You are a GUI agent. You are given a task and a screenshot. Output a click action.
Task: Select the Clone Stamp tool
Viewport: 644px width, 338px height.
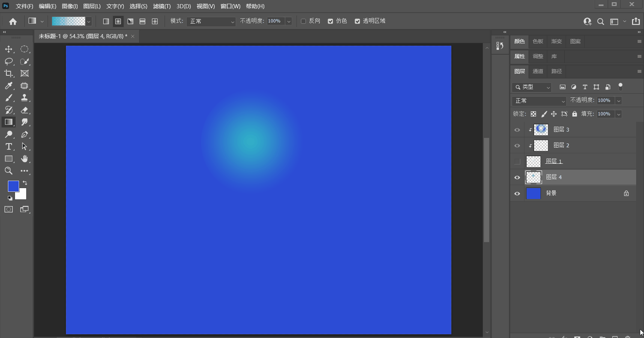[24, 98]
